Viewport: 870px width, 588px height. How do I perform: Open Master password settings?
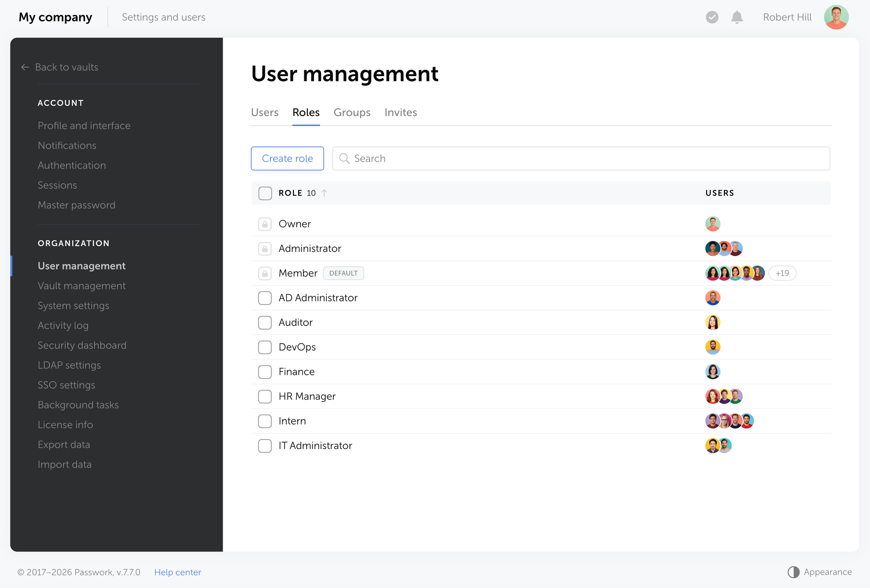pos(77,205)
